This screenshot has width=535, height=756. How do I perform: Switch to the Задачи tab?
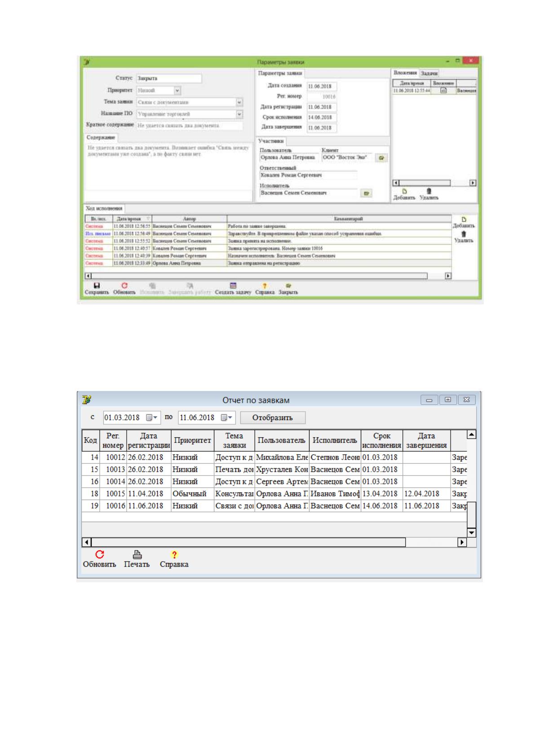click(x=429, y=73)
